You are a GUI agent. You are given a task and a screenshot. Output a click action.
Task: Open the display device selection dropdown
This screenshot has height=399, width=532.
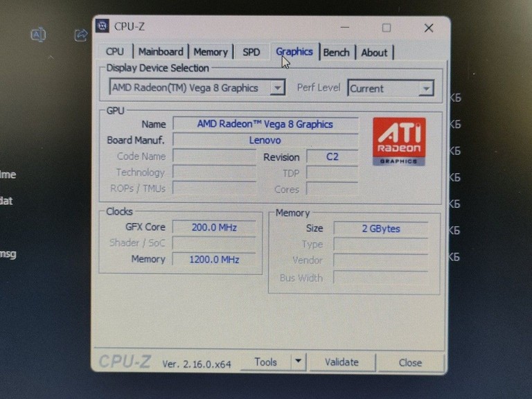197,88
